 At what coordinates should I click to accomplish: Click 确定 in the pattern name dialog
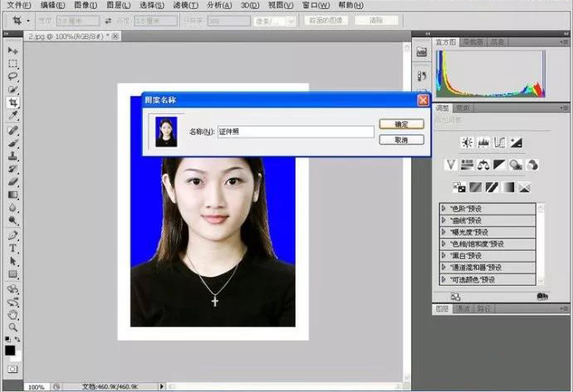pos(402,125)
